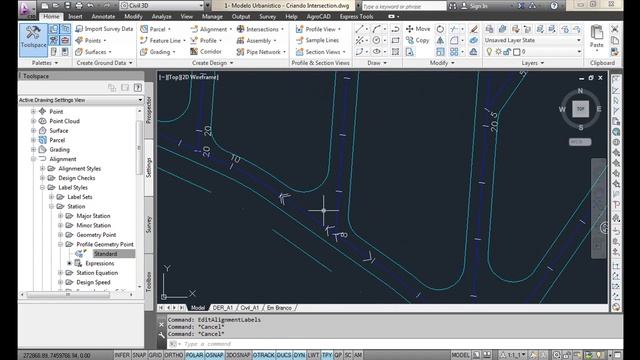
Task: Click the Intersections button
Action: 260,29
